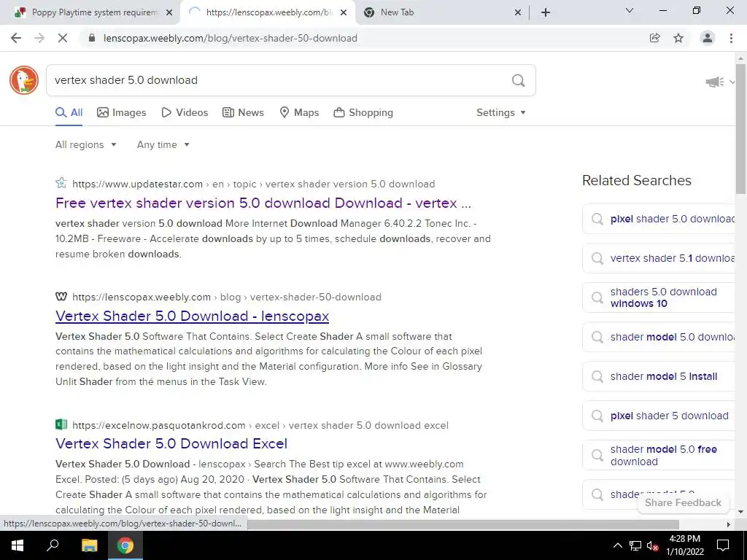This screenshot has height=560, width=747.
Task: Show hidden system tray icons
Action: tap(617, 545)
